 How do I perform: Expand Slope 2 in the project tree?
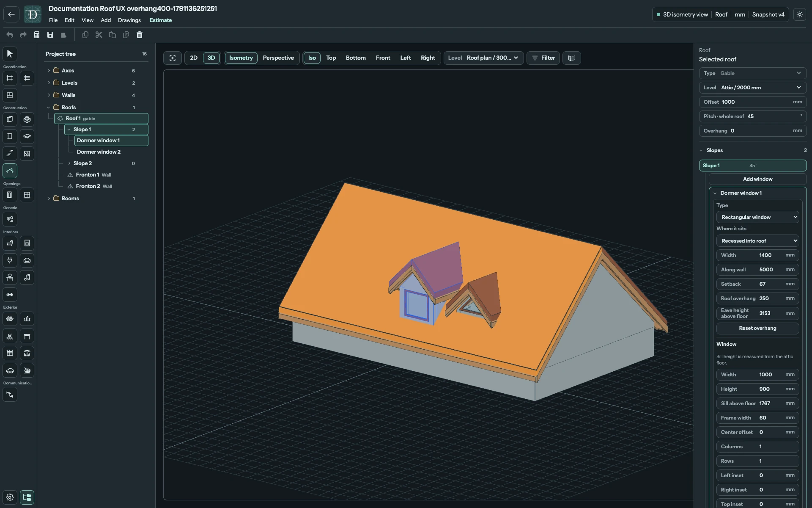[69, 163]
